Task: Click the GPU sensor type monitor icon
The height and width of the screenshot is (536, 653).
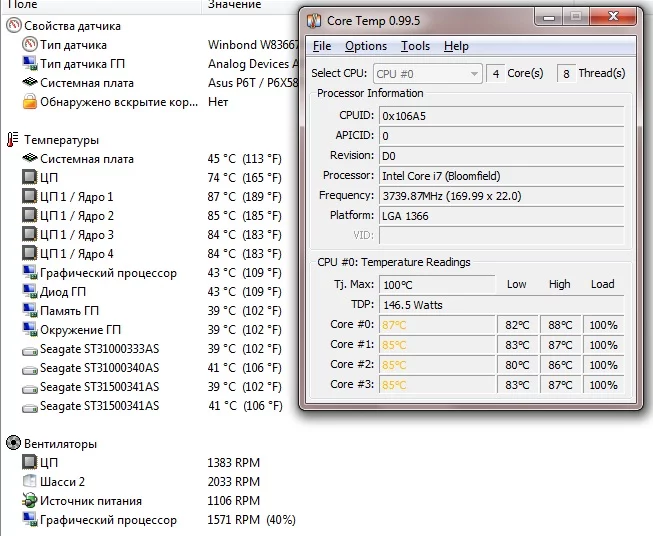Action: click(30, 63)
